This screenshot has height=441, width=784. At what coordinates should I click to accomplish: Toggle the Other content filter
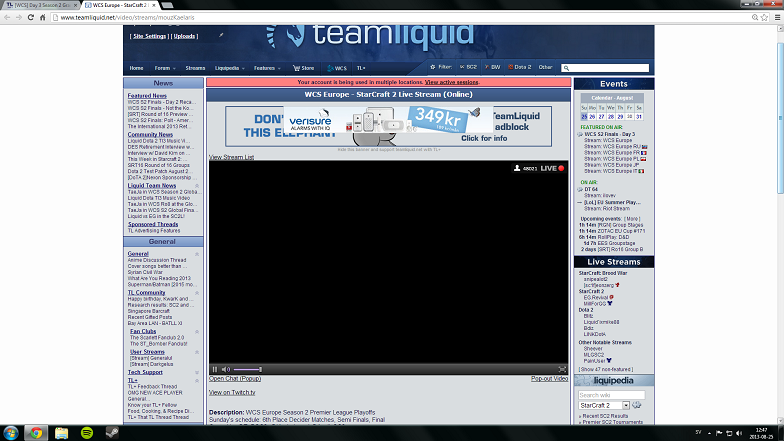click(x=545, y=67)
